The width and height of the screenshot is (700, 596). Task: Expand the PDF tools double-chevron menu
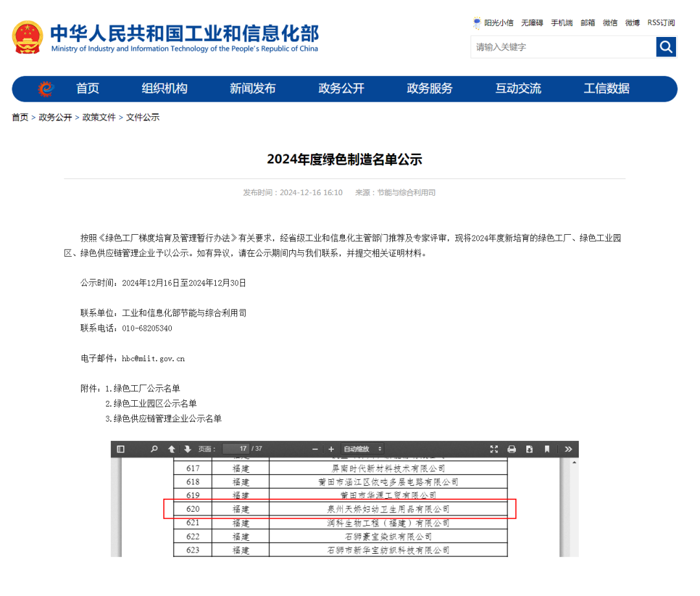[568, 449]
